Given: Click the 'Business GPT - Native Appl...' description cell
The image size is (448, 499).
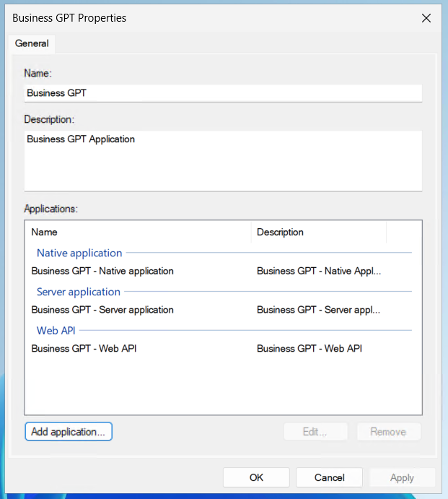Looking at the screenshot, I should coord(319,271).
